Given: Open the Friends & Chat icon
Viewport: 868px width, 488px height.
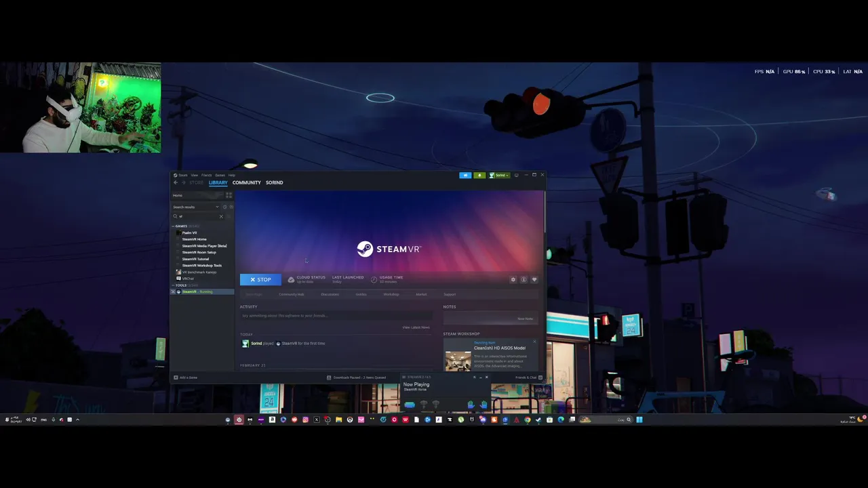Looking at the screenshot, I should (x=540, y=378).
